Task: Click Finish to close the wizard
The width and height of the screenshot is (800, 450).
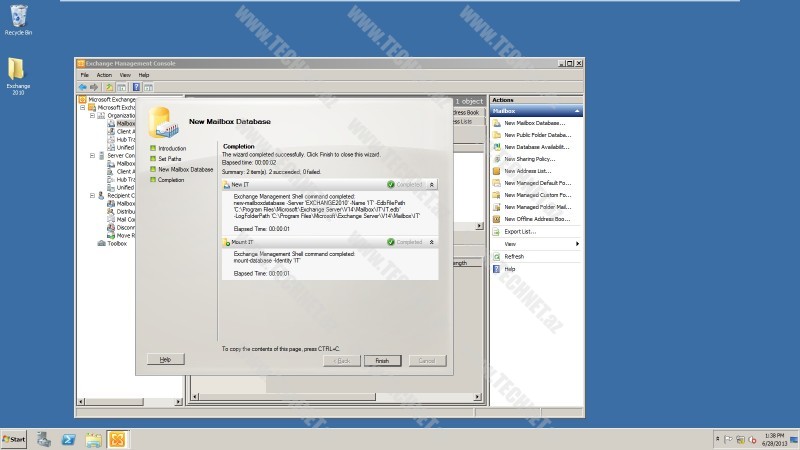Action: coord(382,360)
